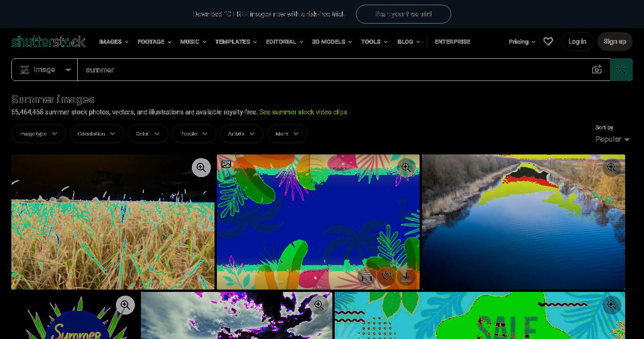Click Start your free trial button
The image size is (644, 339).
[404, 14]
